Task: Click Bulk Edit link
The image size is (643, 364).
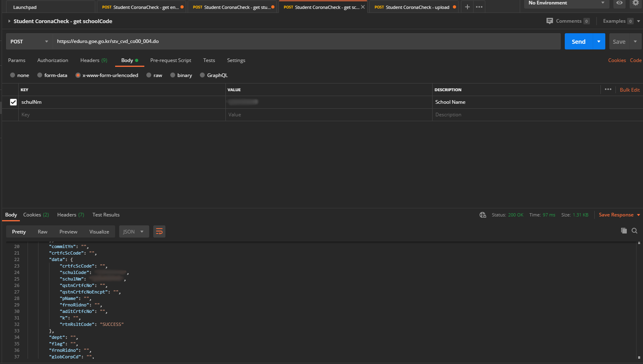Action: coord(630,90)
